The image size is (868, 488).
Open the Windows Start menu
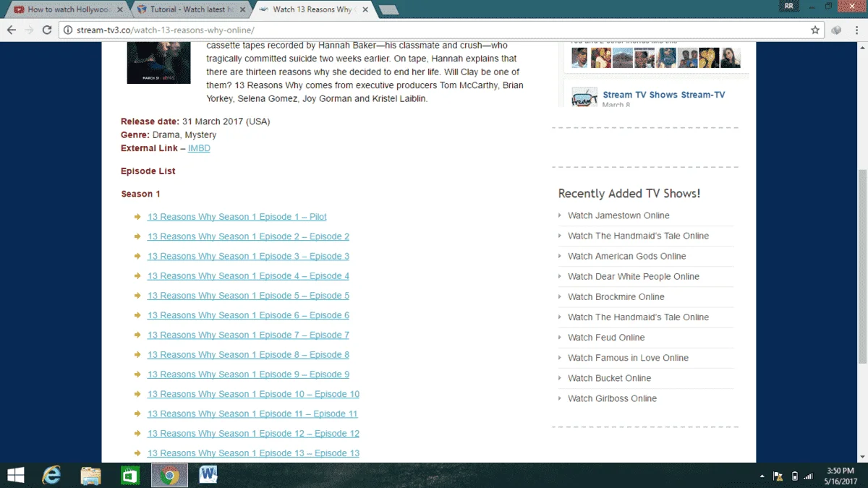(x=14, y=475)
